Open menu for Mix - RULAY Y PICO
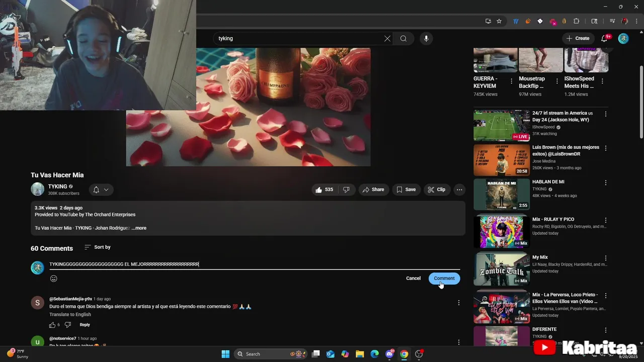 click(606, 220)
